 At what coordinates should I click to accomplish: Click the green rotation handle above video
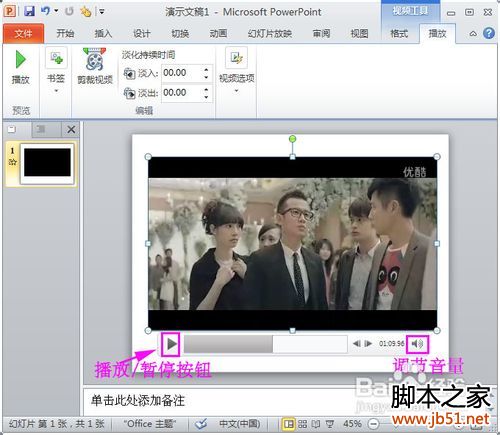292,139
